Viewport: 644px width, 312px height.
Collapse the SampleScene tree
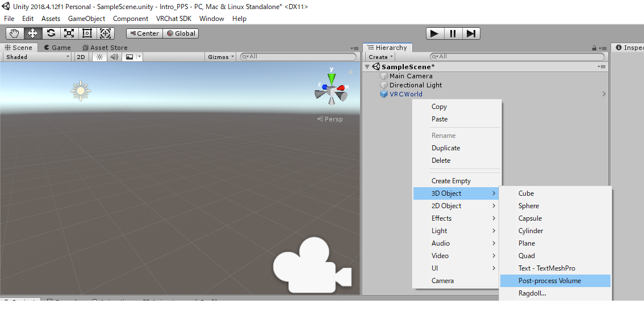(367, 66)
